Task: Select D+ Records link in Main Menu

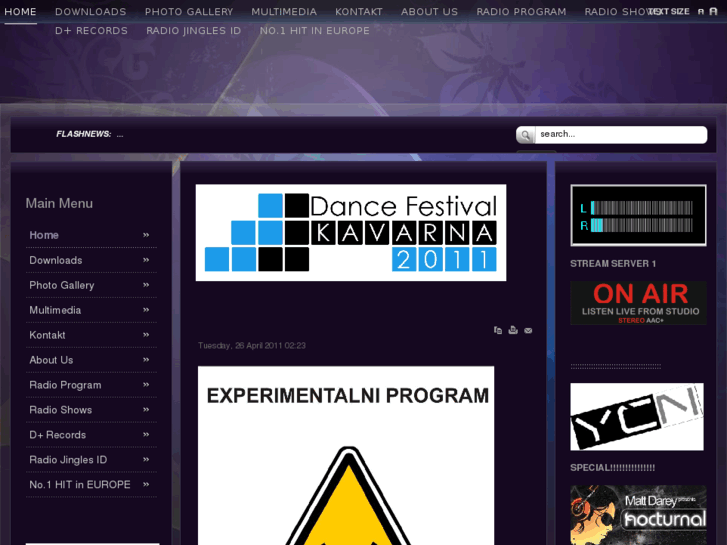Action: pyautogui.click(x=57, y=435)
